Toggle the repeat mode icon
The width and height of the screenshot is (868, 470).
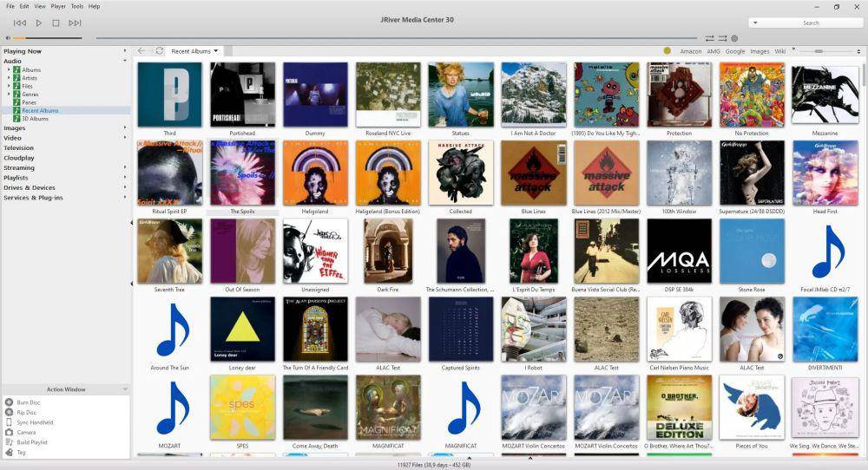pos(710,38)
